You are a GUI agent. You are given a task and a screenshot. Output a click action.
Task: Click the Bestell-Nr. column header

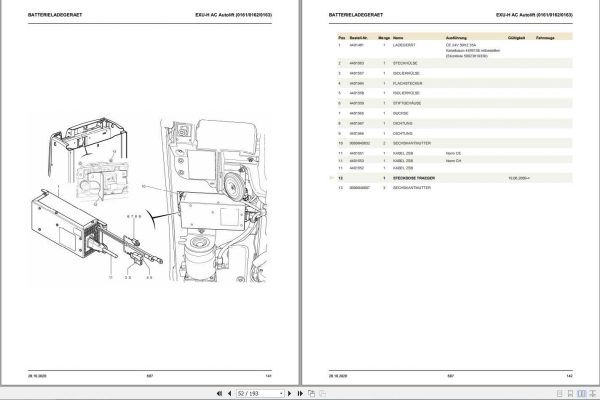click(x=359, y=38)
